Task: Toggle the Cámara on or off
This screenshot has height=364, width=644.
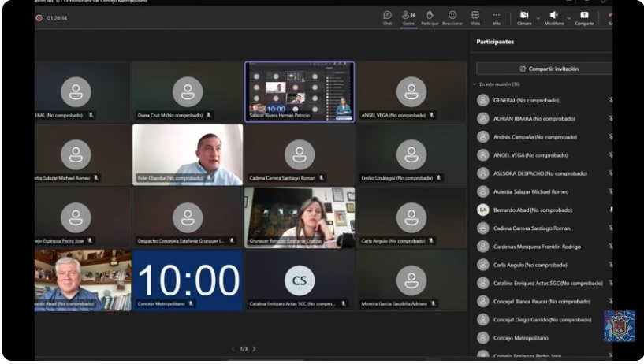Action: (x=524, y=17)
